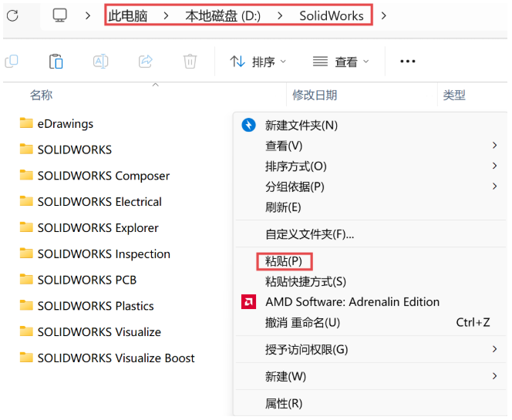Click the rename icon in toolbar
Screen dimensions: 512x420
pos(100,62)
